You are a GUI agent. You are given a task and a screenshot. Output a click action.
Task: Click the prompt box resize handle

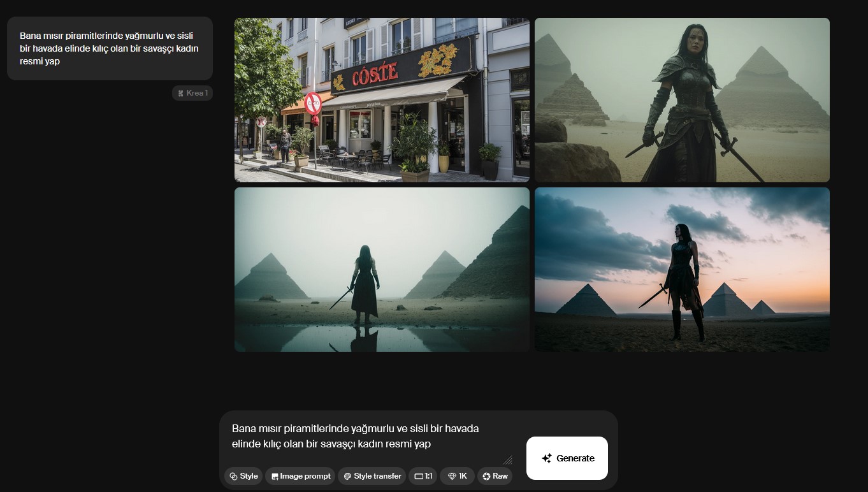[508, 459]
